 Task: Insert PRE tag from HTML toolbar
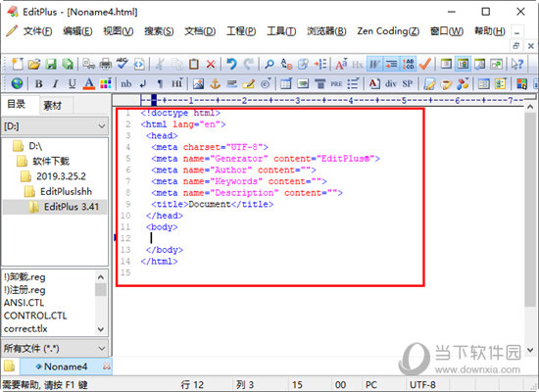pos(336,83)
